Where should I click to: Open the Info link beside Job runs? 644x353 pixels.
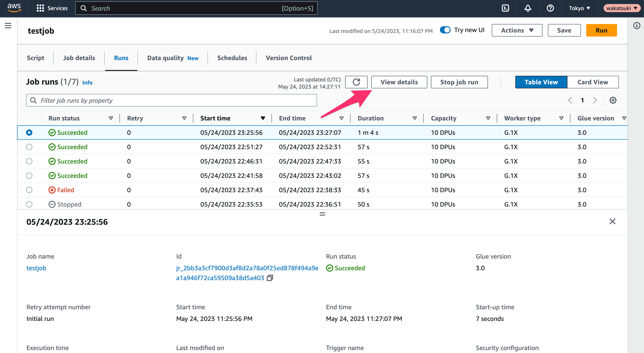pos(87,82)
